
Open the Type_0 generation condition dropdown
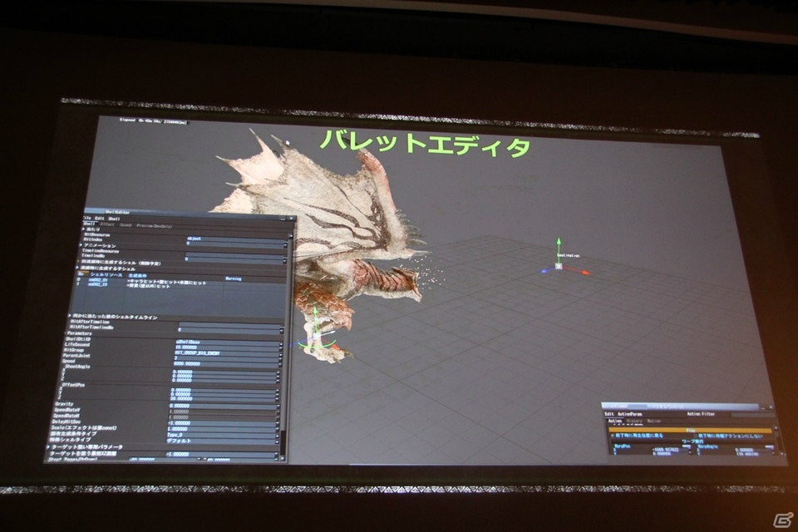pyautogui.click(x=222, y=436)
